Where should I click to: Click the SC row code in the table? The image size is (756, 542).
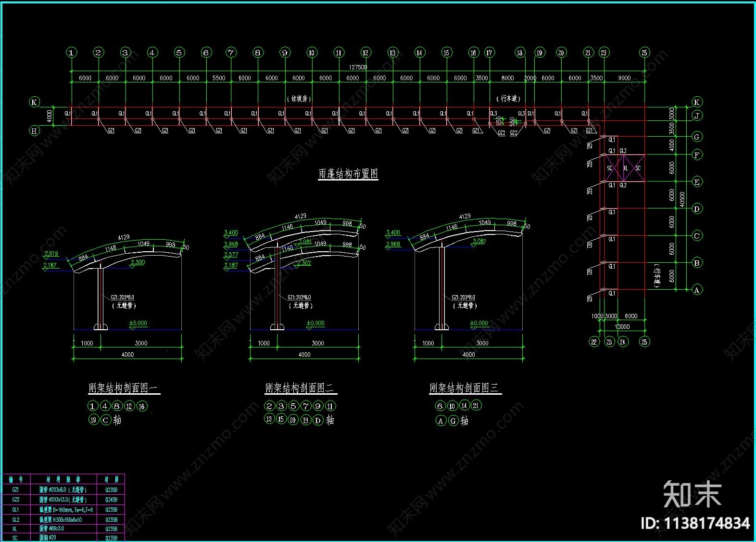pyautogui.click(x=14, y=538)
